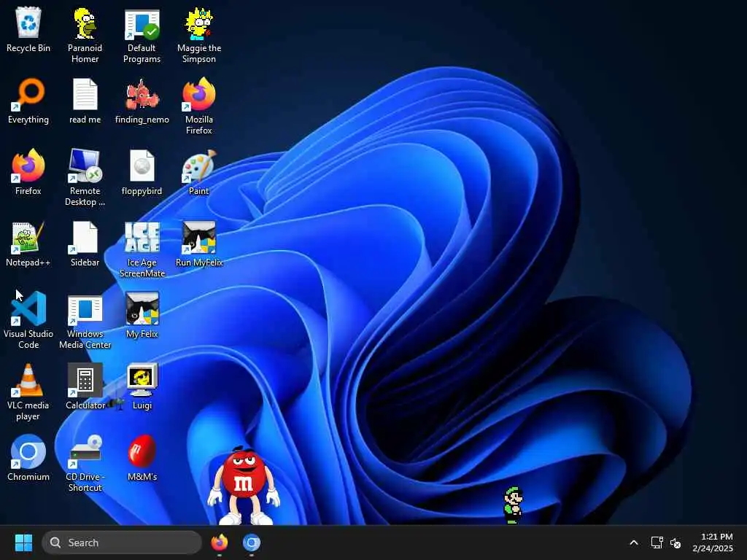Viewport: 747px width, 560px height.
Task: Open the clock showing 1:21 PM
Action: pyautogui.click(x=713, y=542)
